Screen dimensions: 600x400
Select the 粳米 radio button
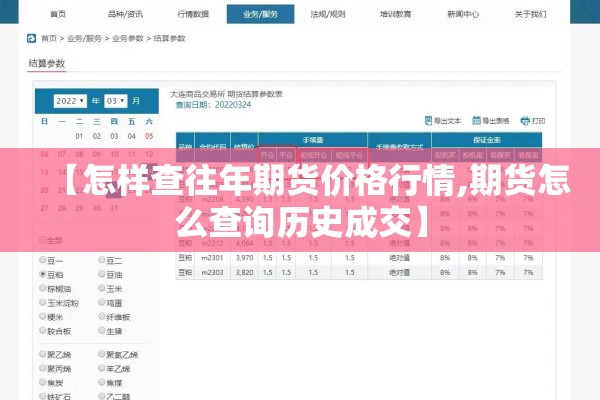tap(43, 316)
